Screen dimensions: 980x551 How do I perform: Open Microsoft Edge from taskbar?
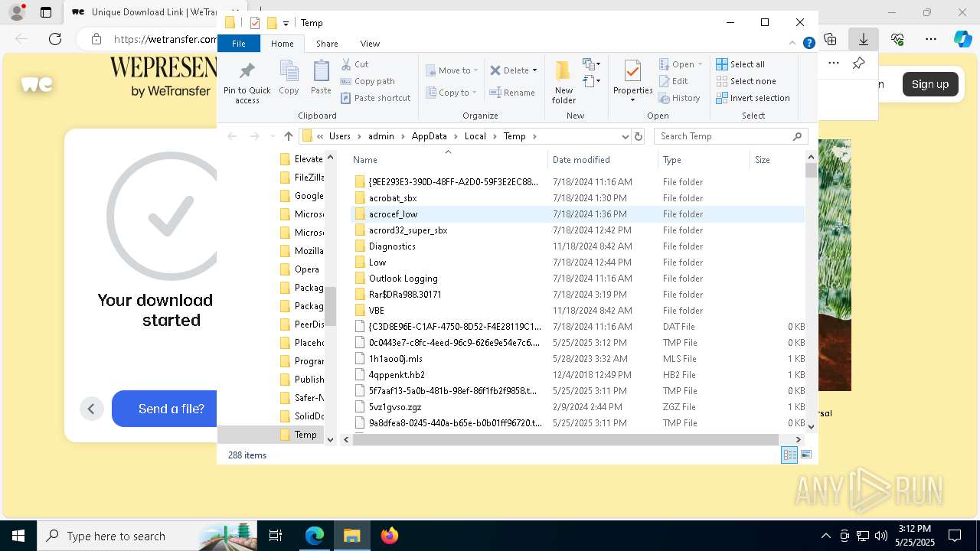pos(315,536)
